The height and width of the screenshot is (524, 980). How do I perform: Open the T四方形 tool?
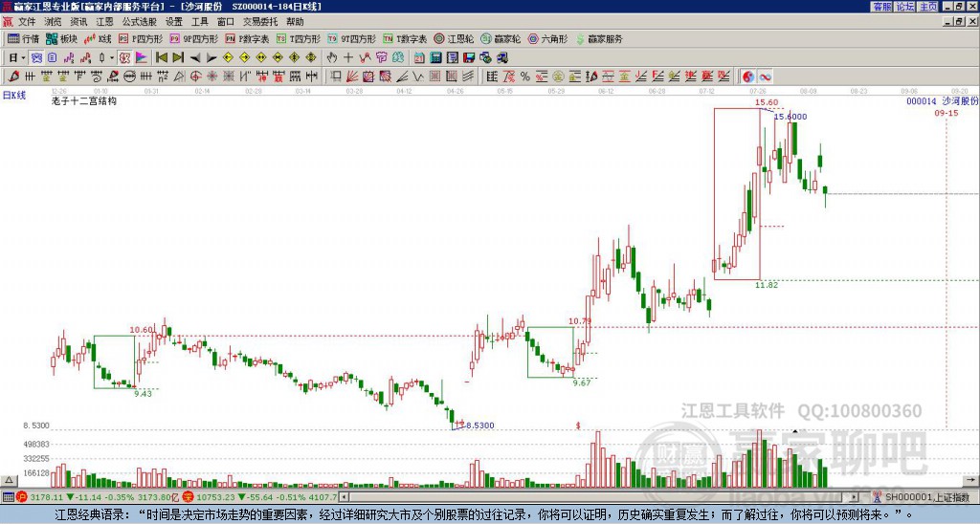299,38
